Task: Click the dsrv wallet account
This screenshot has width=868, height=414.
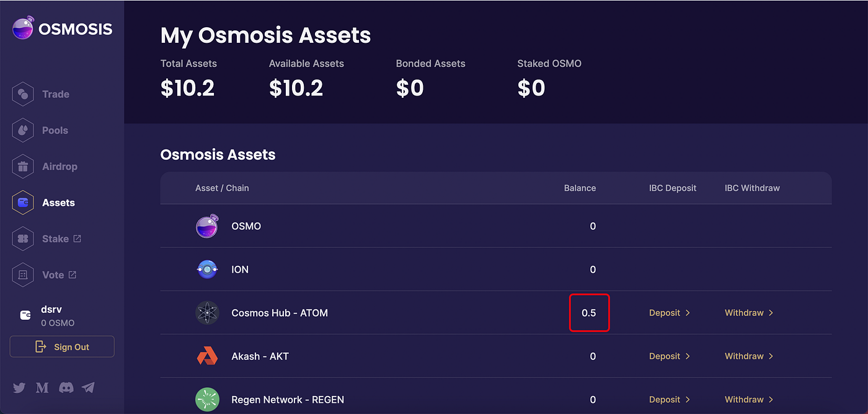Action: (51, 315)
